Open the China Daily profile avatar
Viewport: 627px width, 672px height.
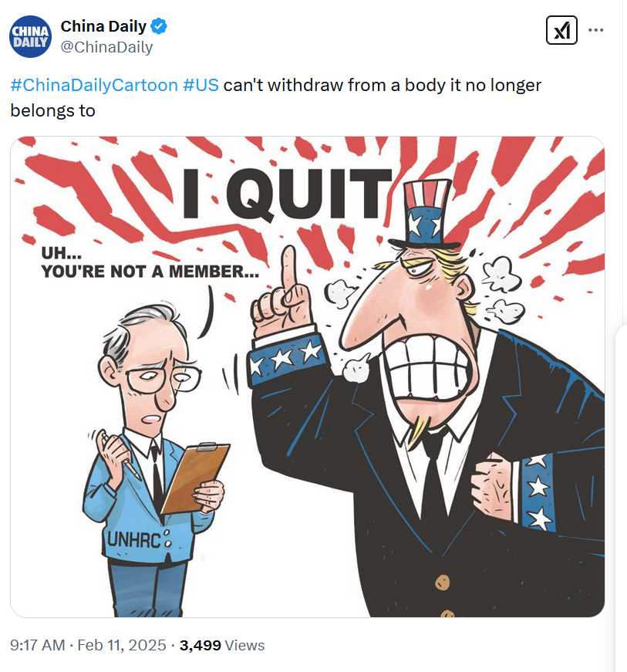point(30,37)
